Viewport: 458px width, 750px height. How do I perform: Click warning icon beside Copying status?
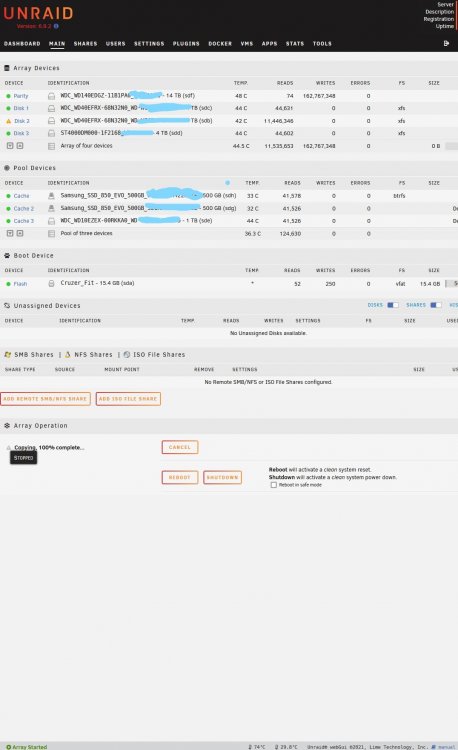click(x=9, y=448)
